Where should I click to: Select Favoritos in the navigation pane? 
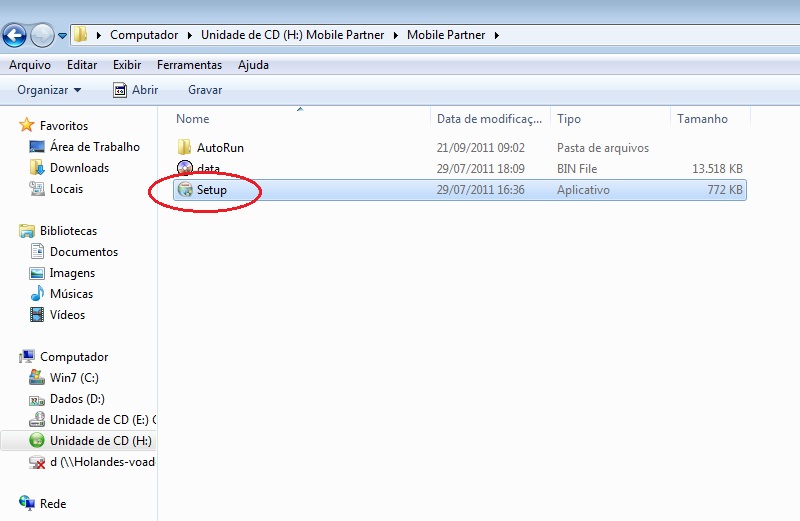64,126
